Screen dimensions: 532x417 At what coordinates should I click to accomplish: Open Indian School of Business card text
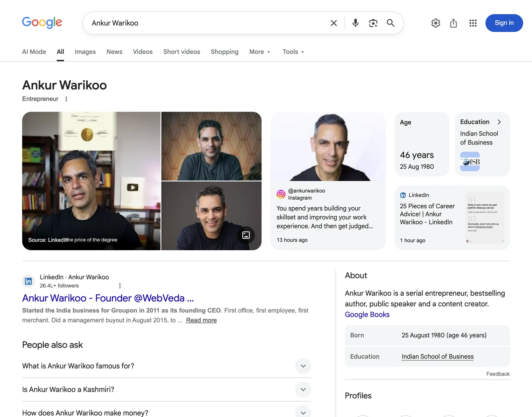[479, 138]
